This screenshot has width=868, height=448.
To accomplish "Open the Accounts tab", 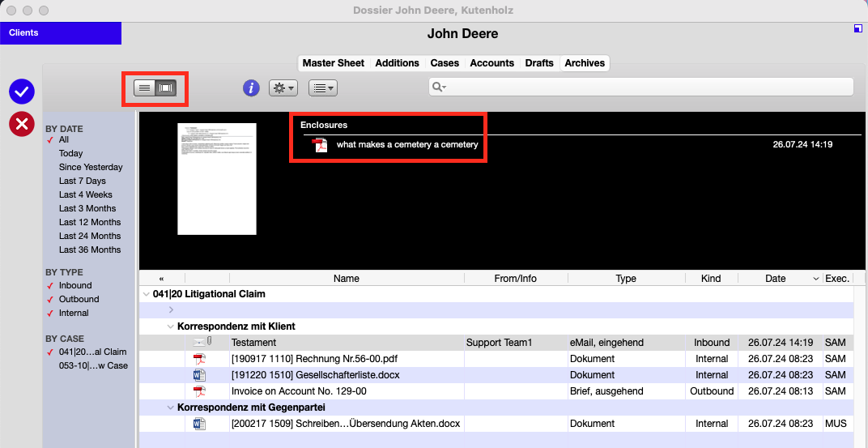I will tap(492, 63).
